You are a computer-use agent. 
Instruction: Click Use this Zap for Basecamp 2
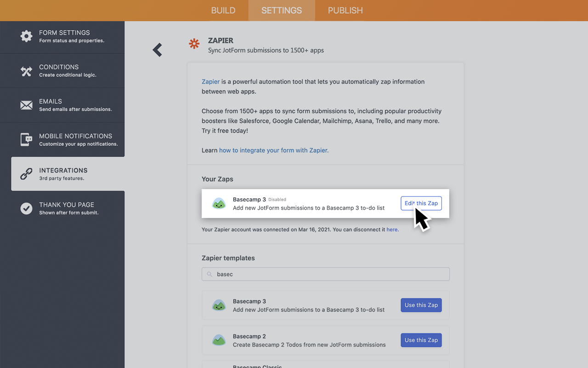click(x=421, y=340)
